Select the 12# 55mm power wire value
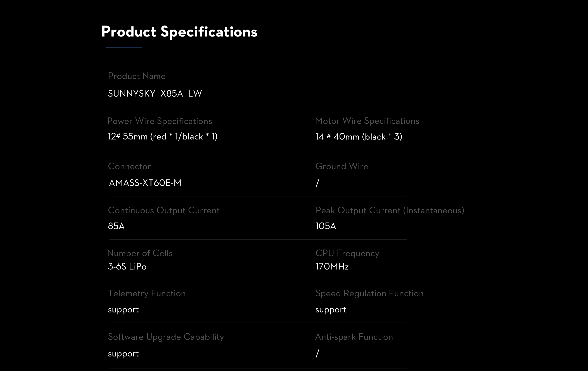 tap(163, 136)
